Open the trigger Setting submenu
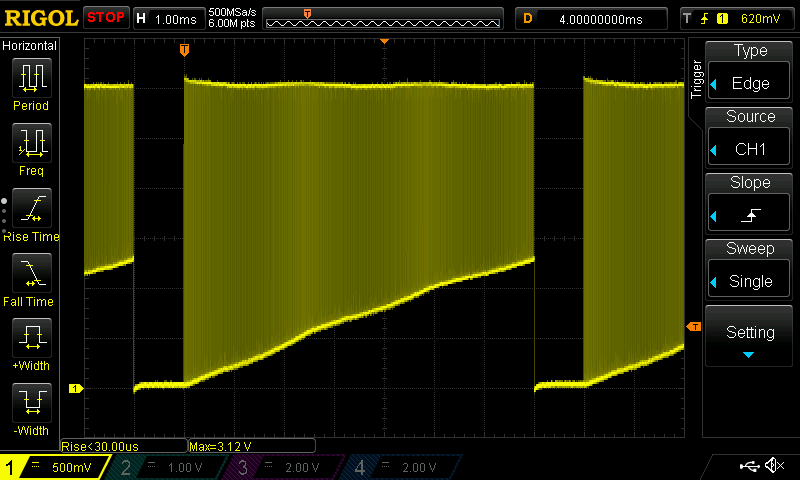 750,337
